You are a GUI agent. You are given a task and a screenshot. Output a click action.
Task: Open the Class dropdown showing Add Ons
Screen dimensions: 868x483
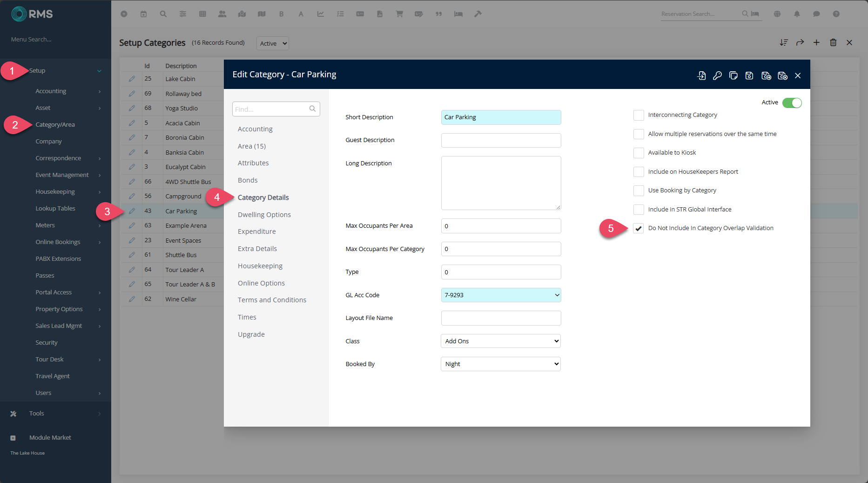point(501,341)
